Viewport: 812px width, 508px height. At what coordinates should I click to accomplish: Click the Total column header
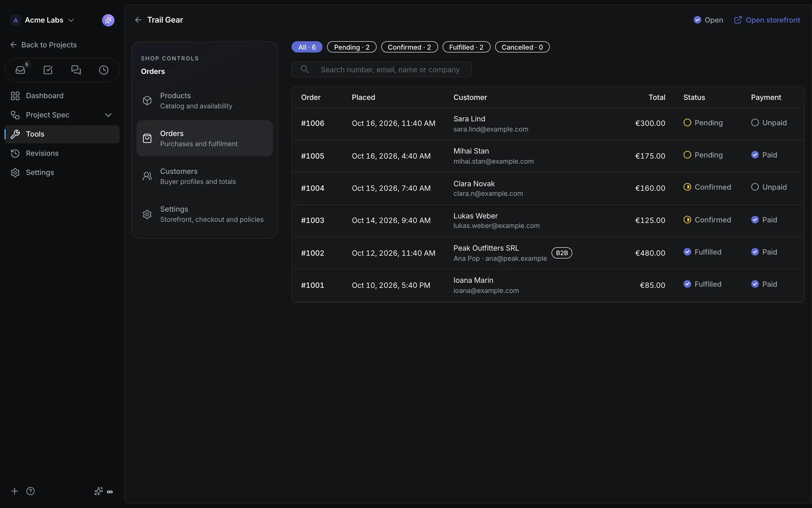(657, 97)
